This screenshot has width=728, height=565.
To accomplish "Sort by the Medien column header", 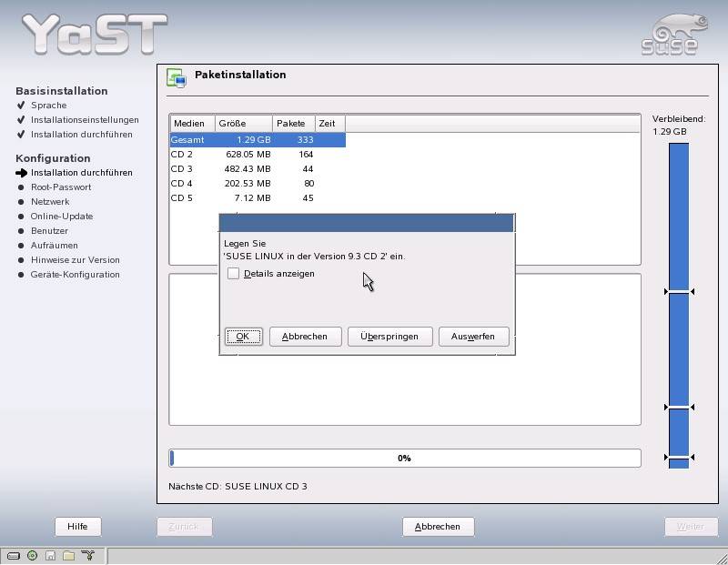I will click(x=192, y=124).
